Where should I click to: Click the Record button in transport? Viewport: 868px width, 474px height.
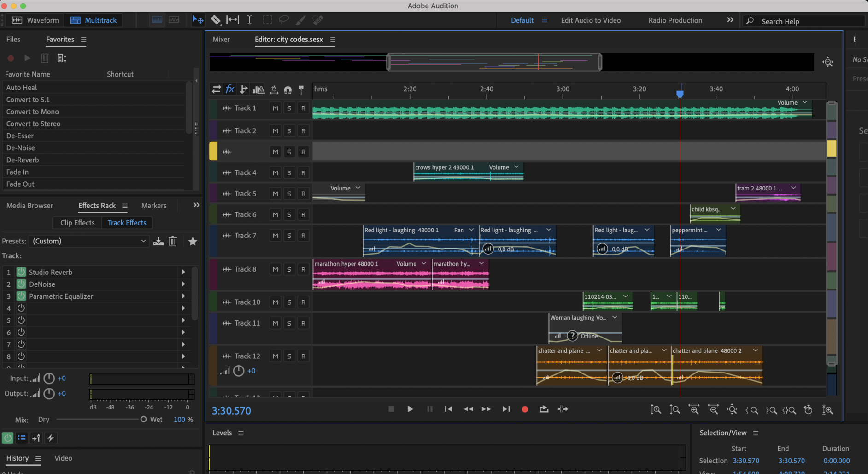(x=524, y=409)
